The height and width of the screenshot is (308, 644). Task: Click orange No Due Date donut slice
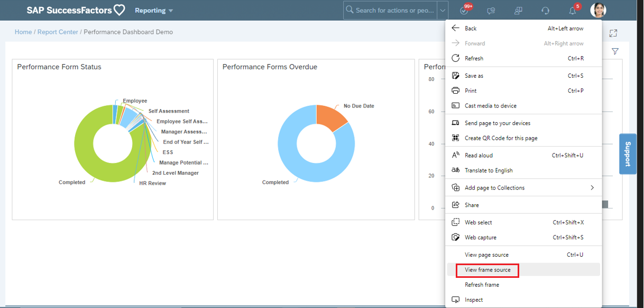[330, 116]
